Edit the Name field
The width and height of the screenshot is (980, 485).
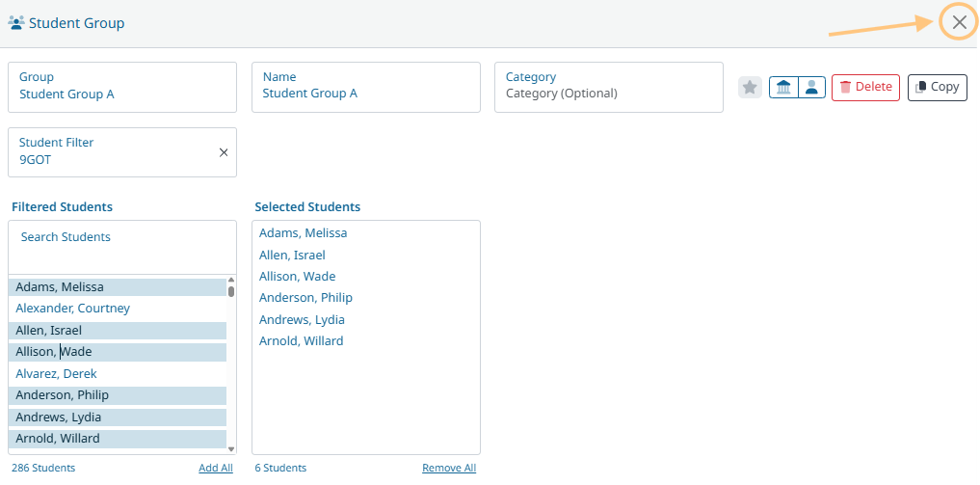365,87
